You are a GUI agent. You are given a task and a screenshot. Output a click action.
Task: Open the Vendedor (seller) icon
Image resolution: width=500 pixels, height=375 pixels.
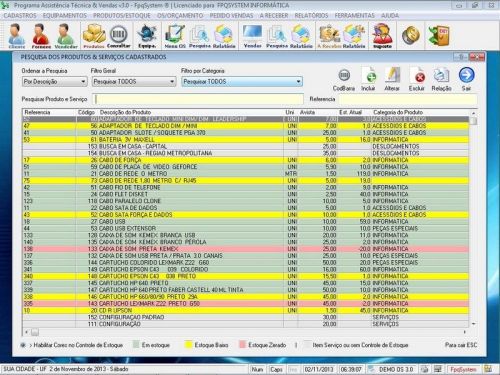[66, 36]
